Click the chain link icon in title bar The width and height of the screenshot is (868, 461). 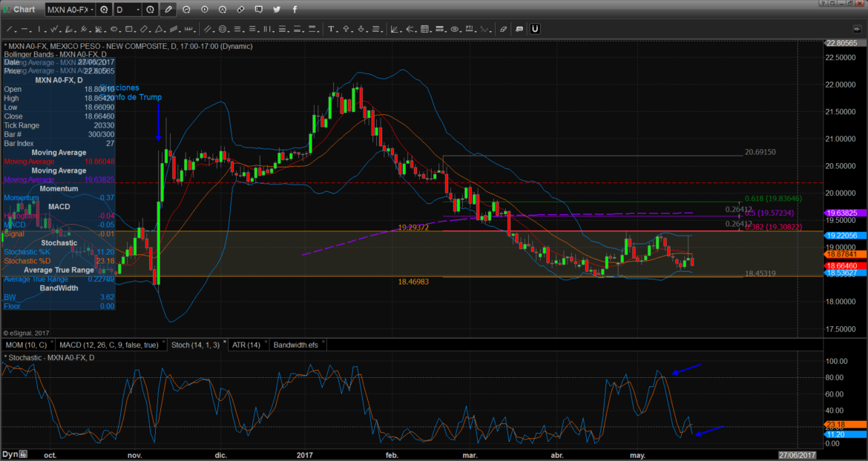pos(241,10)
